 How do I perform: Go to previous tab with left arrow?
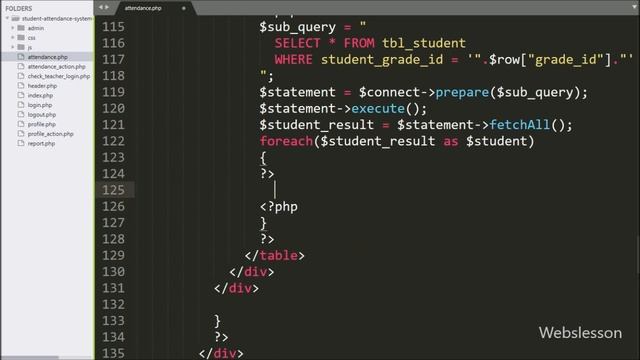point(101,7)
